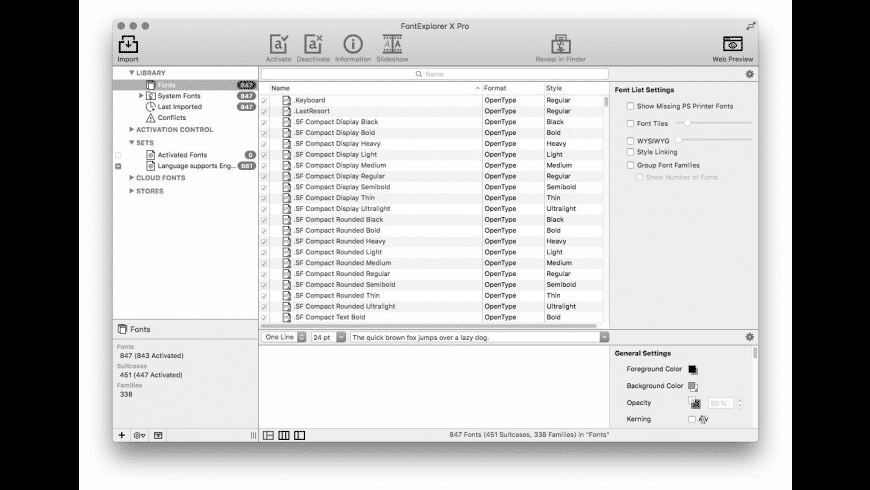The width and height of the screenshot is (870, 490).
Task: Open the sidebar action gear menu
Action: pyautogui.click(x=140, y=436)
